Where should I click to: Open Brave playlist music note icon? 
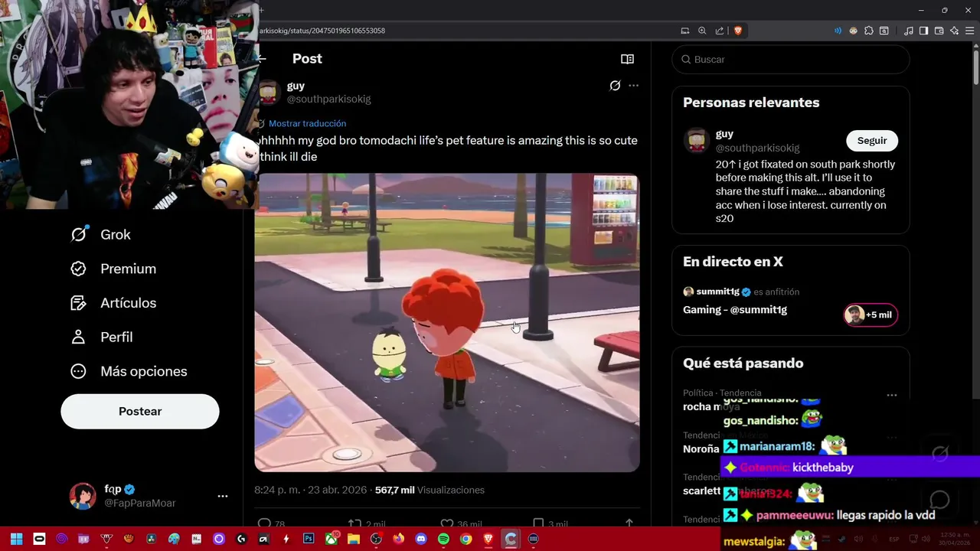click(x=909, y=31)
